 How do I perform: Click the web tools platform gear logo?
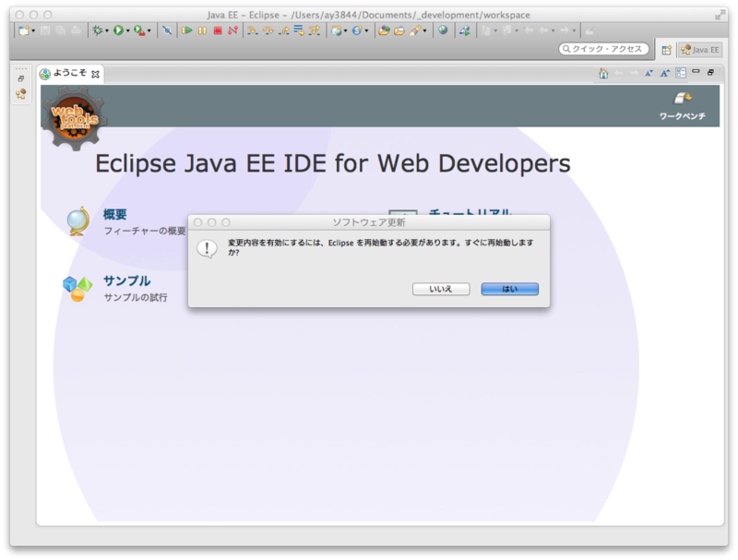click(75, 118)
